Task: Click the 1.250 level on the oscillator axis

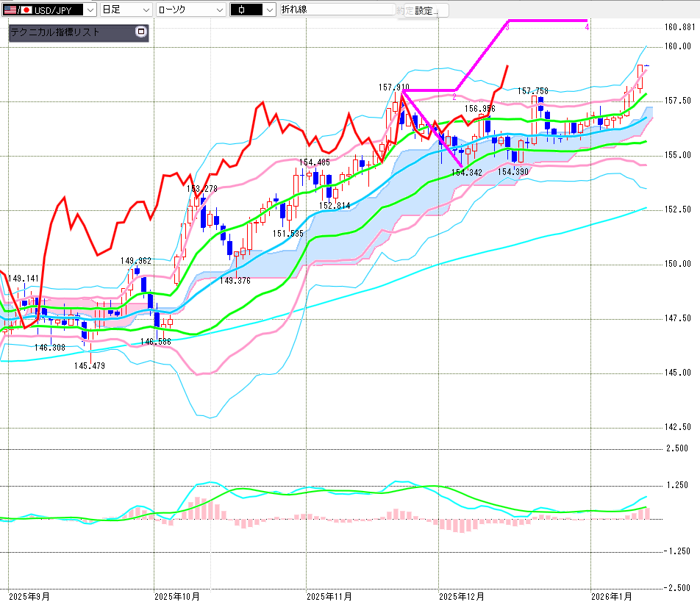Action: tap(676, 485)
